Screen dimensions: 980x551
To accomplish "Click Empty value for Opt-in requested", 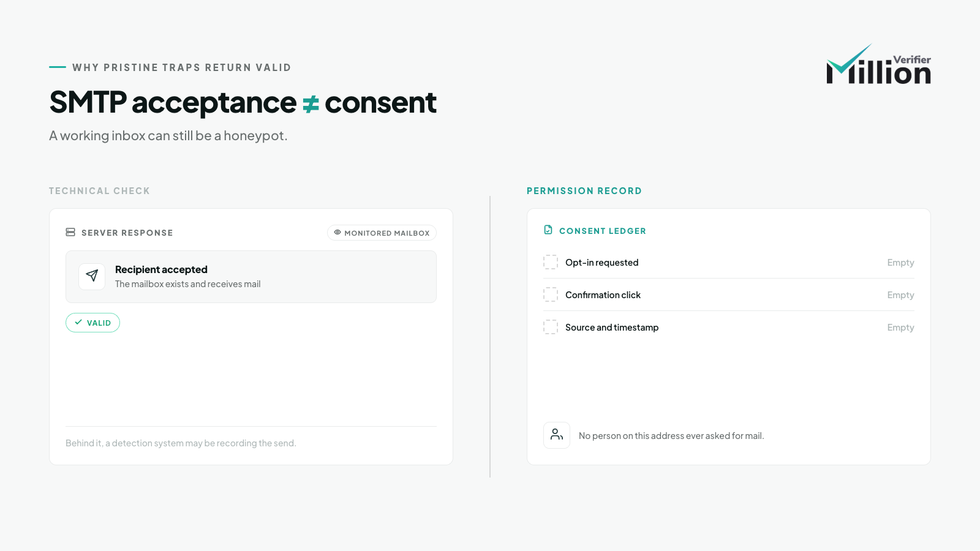I will (x=900, y=263).
